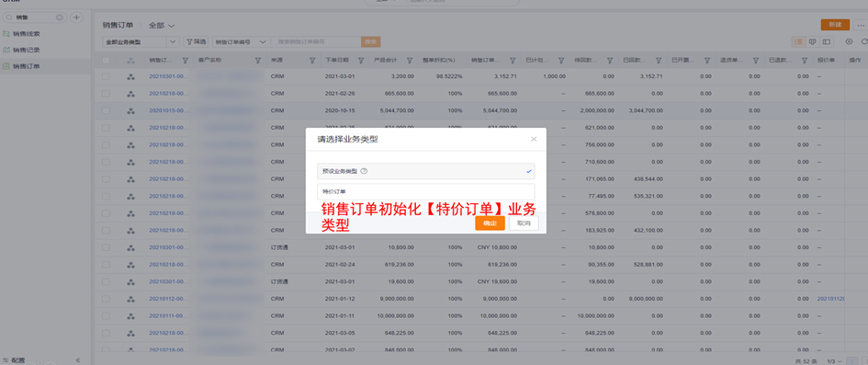Screen dimensions: 868x365
Task: Open 销售订单 in the sidebar
Action: [45, 66]
